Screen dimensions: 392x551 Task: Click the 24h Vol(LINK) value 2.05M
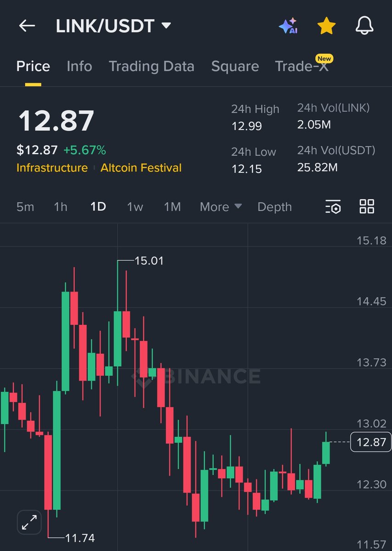pos(314,124)
